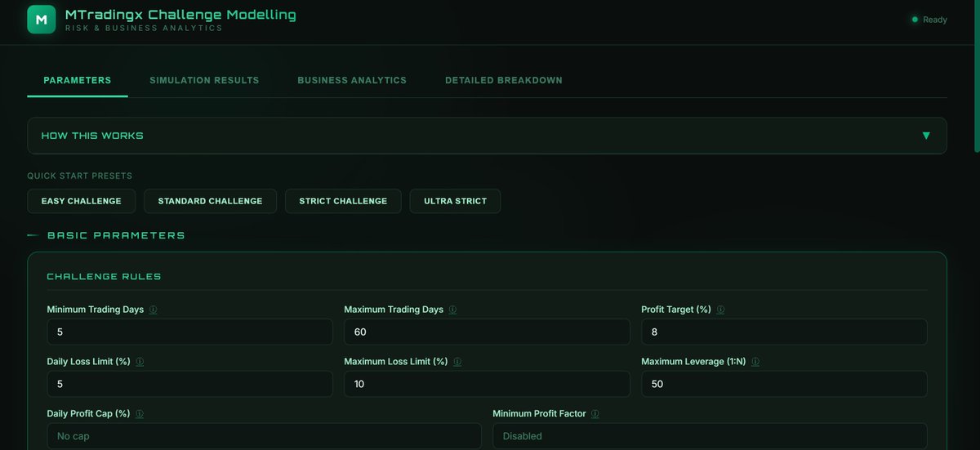The image size is (980, 450).
Task: Focus the Maximum Trading Days field
Action: pyautogui.click(x=487, y=332)
